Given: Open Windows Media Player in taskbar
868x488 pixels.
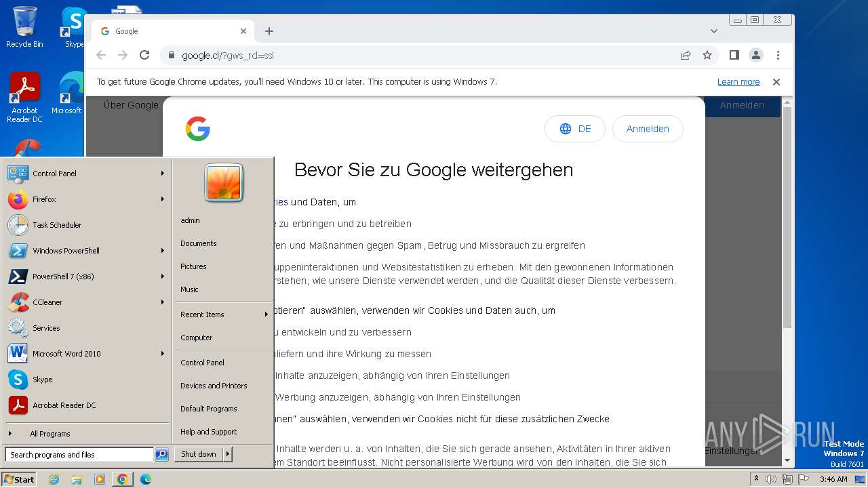Looking at the screenshot, I should pos(100,479).
